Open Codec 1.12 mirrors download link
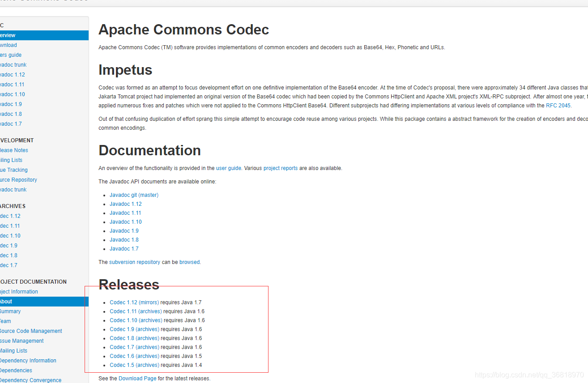The image size is (588, 383). click(134, 302)
